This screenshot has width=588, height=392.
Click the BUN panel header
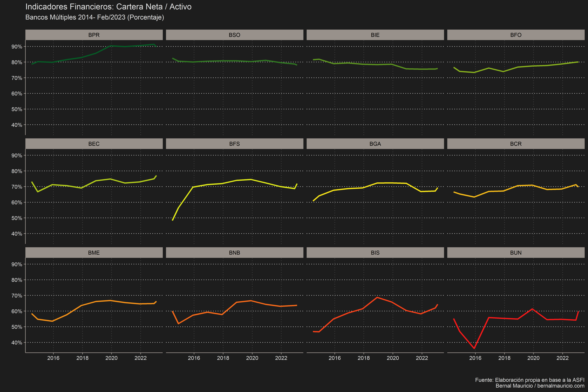516,253
